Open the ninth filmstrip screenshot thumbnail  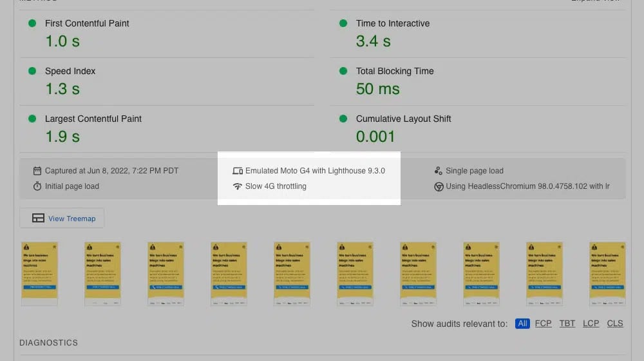point(545,274)
